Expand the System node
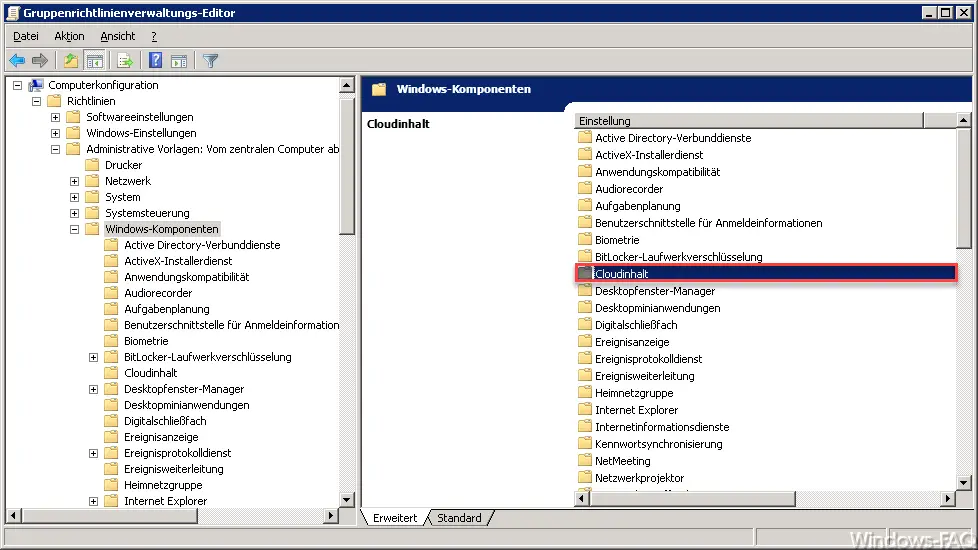Image resolution: width=978 pixels, height=550 pixels. tap(74, 197)
